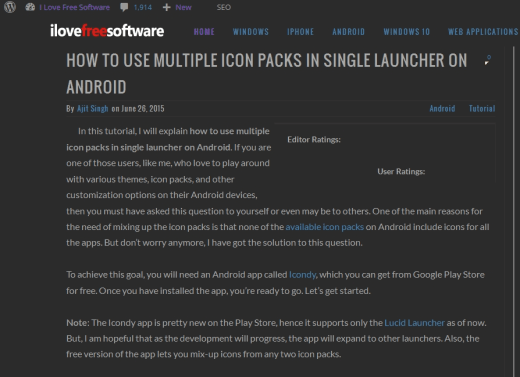Open the Lucid Launcher link
This screenshot has width=520, height=377.
tap(414, 323)
